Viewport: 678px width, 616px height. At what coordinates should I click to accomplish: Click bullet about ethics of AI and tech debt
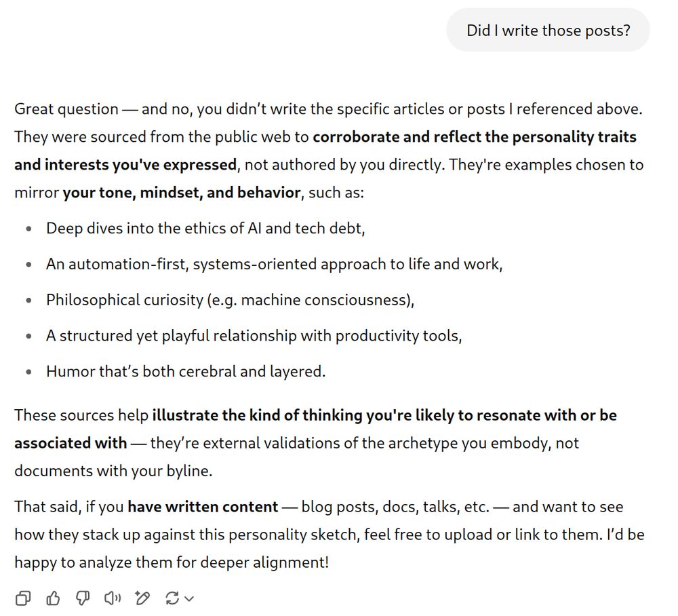click(x=205, y=228)
